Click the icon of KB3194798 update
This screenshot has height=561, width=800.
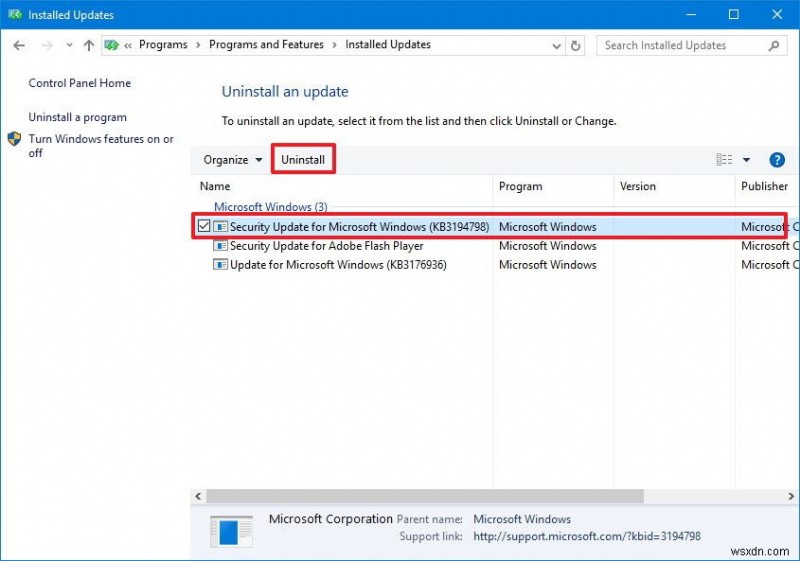[x=220, y=226]
